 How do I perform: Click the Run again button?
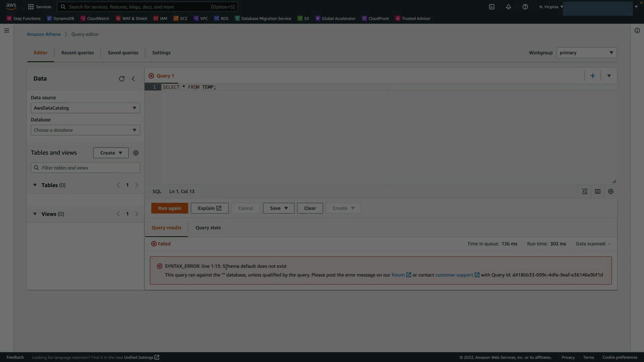pyautogui.click(x=170, y=208)
